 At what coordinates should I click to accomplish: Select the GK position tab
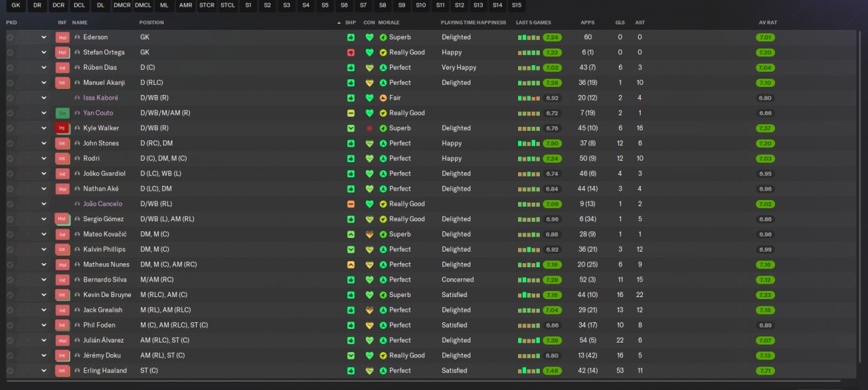tap(16, 5)
